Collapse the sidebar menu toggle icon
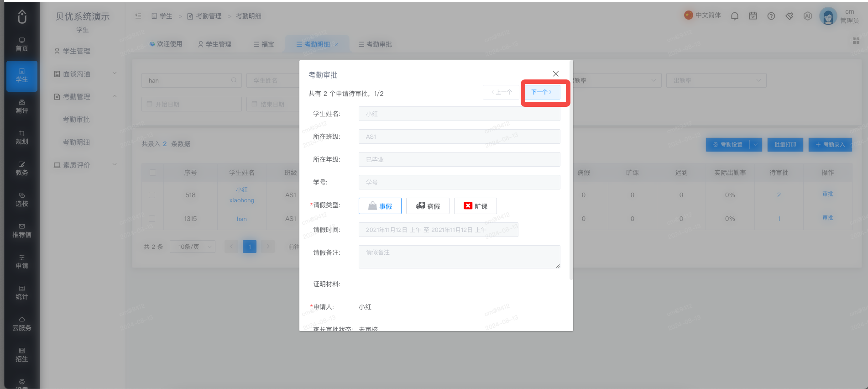Screen dimensions: 868x389 click(138, 16)
